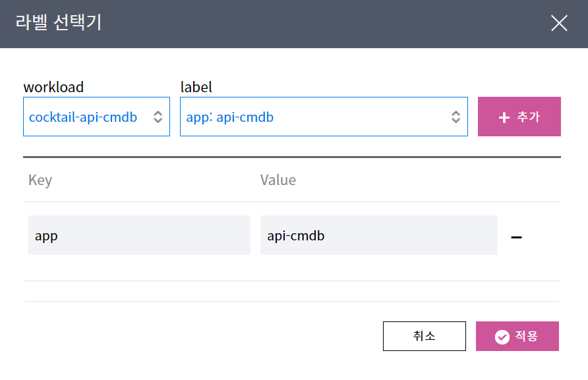This screenshot has height=380, width=588.
Task: Close the 라벨 선택기 dialog with X
Action: click(x=559, y=24)
